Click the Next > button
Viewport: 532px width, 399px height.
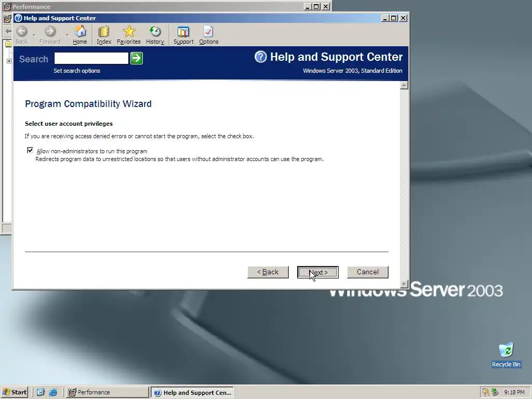(x=318, y=272)
